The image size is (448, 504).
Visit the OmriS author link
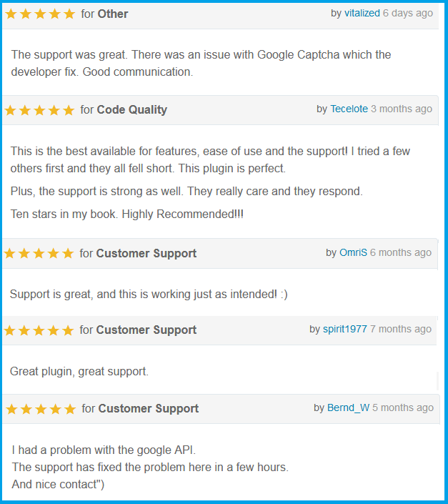coord(353,252)
